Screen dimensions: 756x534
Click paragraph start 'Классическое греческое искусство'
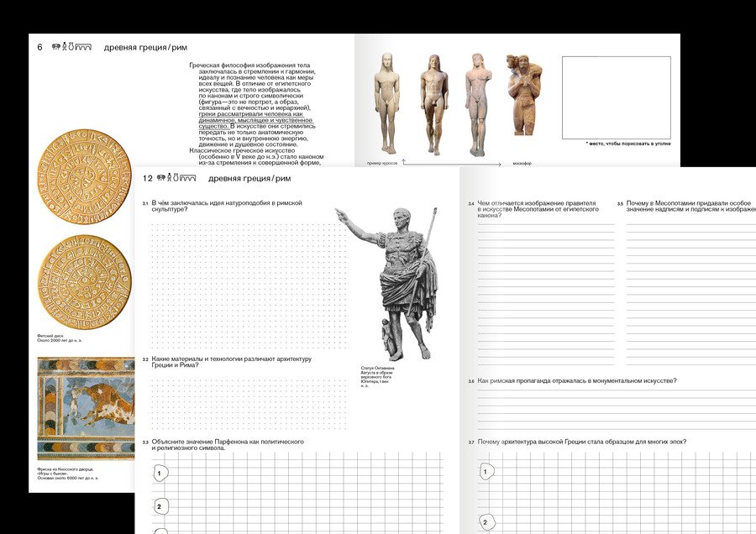coord(242,150)
